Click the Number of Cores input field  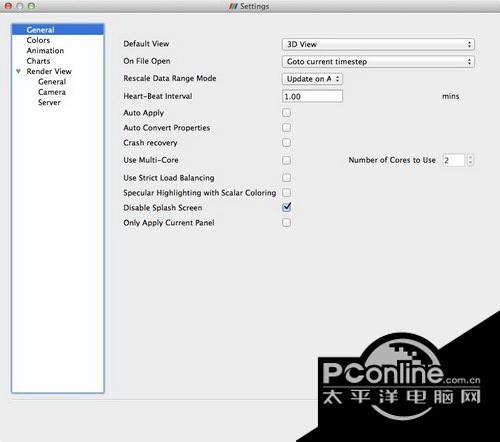pyautogui.click(x=453, y=160)
